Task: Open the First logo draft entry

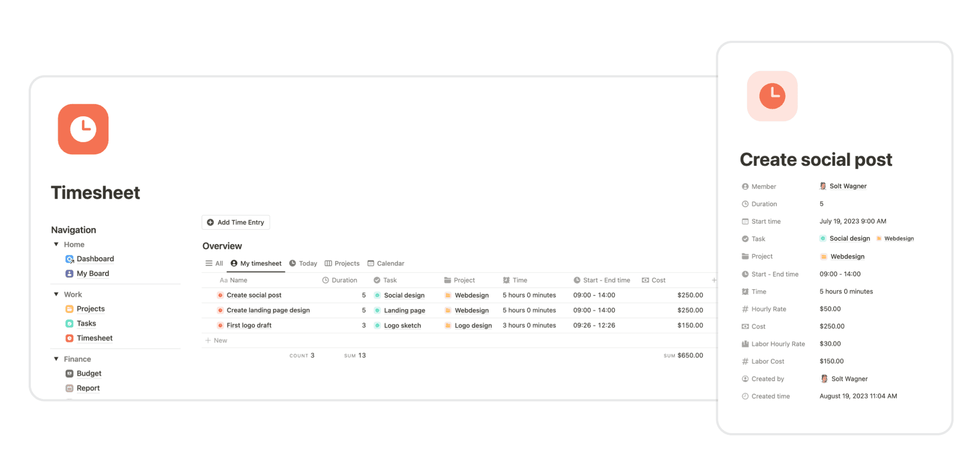Action: [x=249, y=326]
